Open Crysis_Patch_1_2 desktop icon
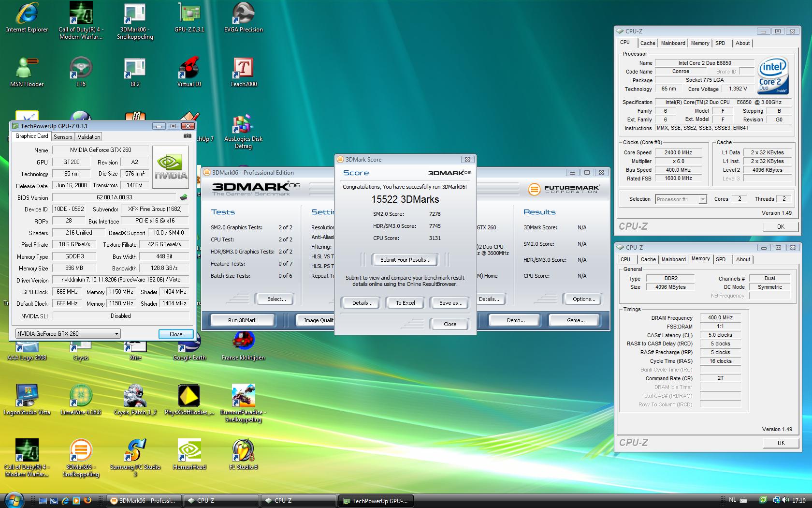The width and height of the screenshot is (812, 508). pyautogui.click(x=135, y=400)
